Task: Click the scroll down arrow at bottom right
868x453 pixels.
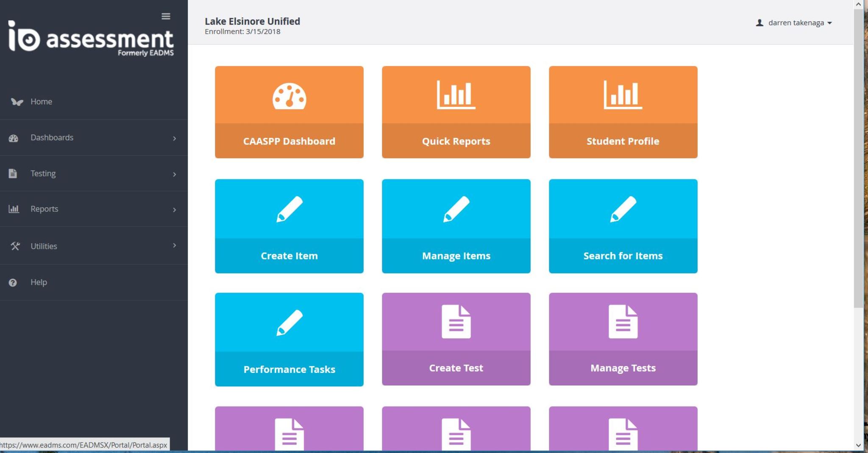Action: [858, 445]
